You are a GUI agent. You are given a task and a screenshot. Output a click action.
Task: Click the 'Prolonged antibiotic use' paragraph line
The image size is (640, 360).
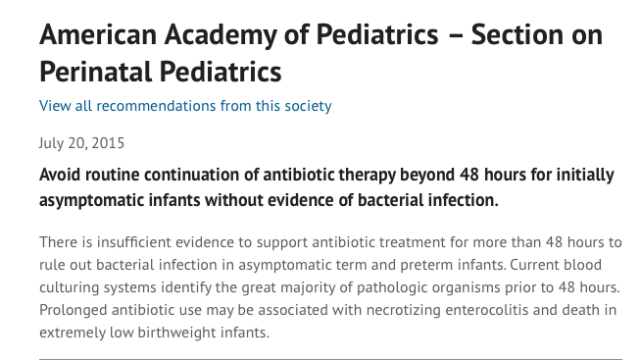coord(328,310)
